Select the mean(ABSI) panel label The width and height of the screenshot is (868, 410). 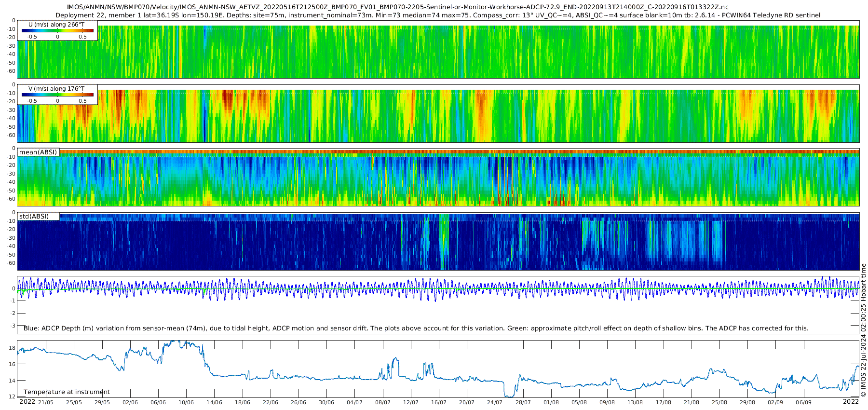pyautogui.click(x=38, y=152)
